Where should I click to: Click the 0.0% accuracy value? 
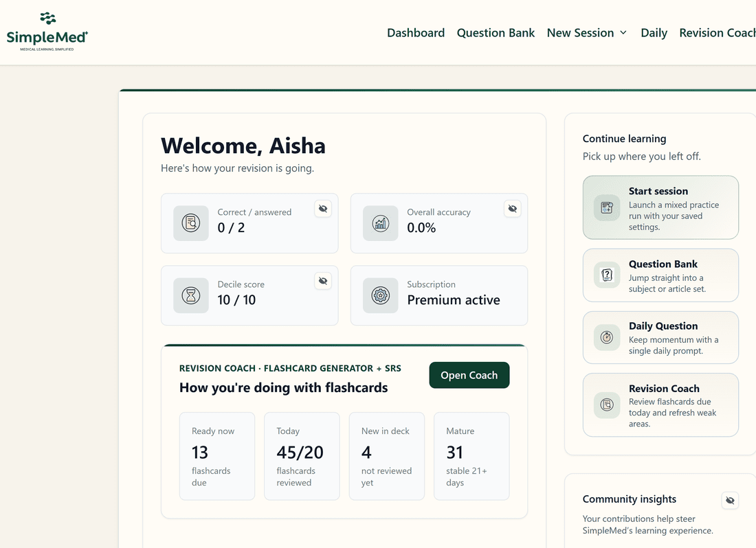[x=421, y=228]
